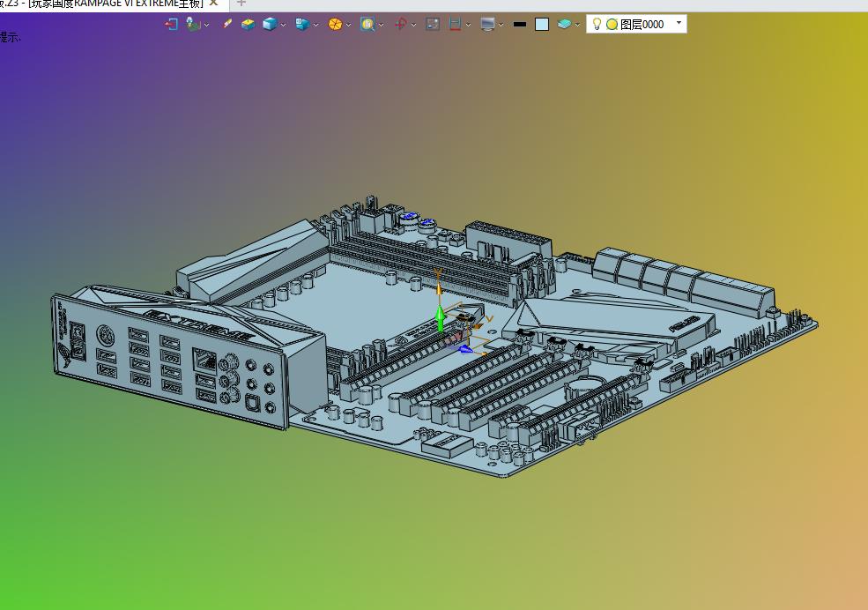Screen dimensions: 868x610
Task: Click the zoom magnifier icon
Action: pos(367,25)
